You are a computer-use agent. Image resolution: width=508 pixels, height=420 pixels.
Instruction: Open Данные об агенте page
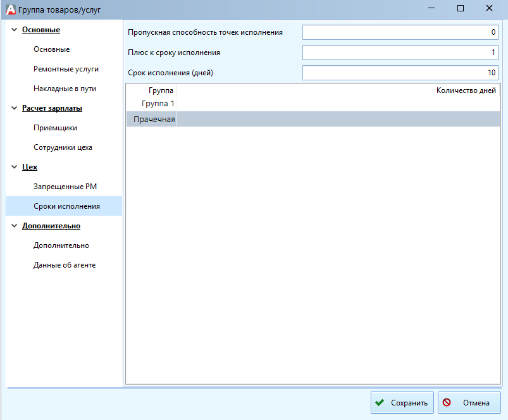click(65, 265)
